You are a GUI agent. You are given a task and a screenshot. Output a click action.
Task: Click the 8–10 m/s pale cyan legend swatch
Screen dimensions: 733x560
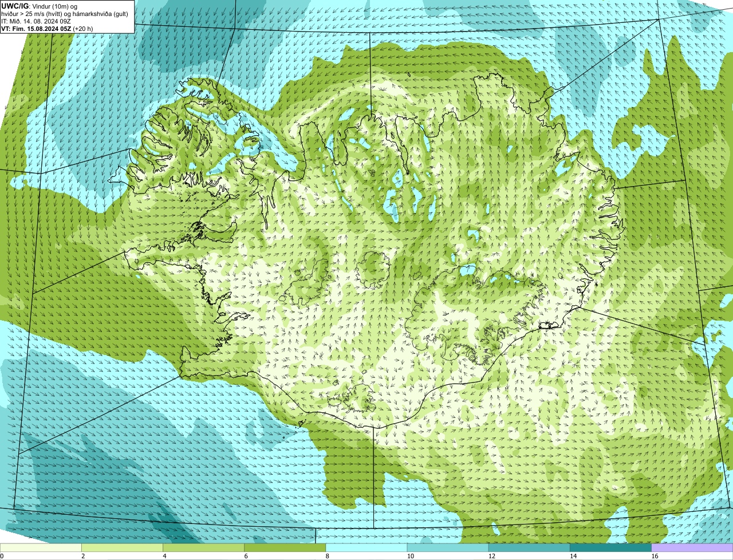pyautogui.click(x=366, y=547)
